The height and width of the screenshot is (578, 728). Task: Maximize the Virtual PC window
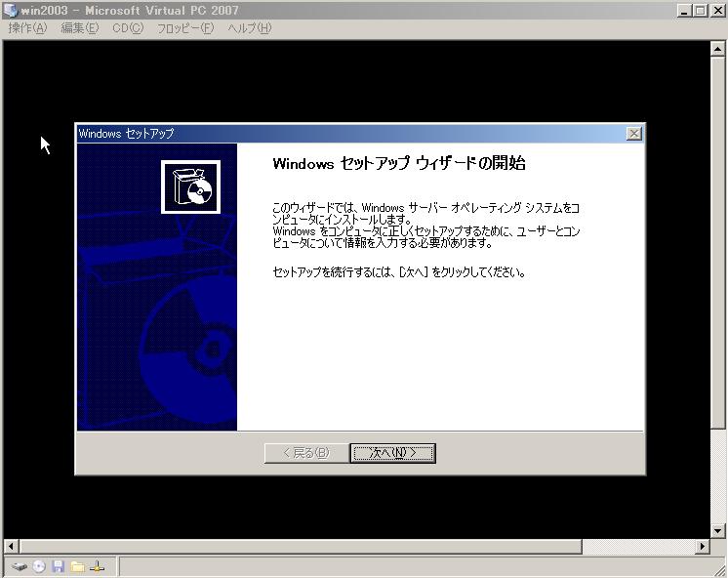(x=700, y=10)
